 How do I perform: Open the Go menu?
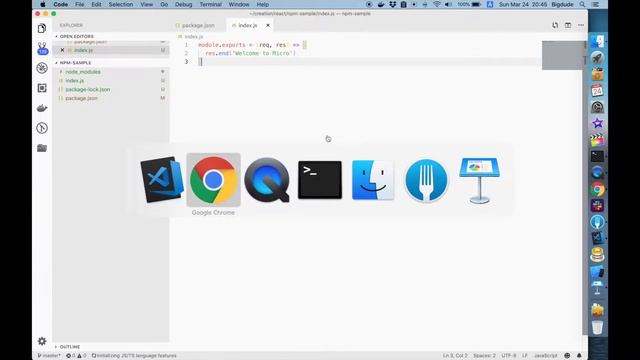coord(164,4)
